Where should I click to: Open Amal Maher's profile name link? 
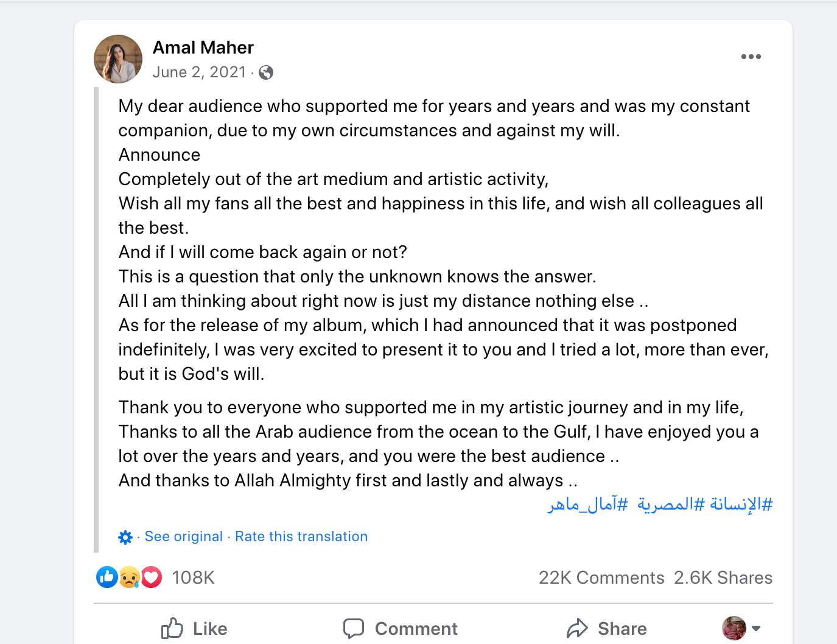203,47
